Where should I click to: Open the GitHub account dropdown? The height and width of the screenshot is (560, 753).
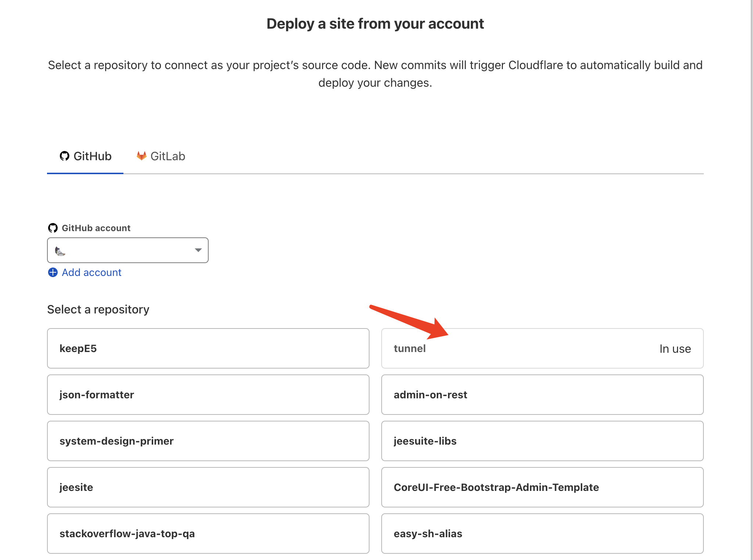(x=127, y=250)
